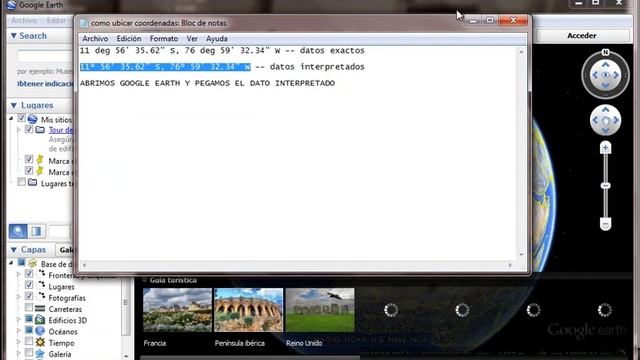This screenshot has height=360, width=640.
Task: Collapse the Guía turística strip
Action: (144, 280)
